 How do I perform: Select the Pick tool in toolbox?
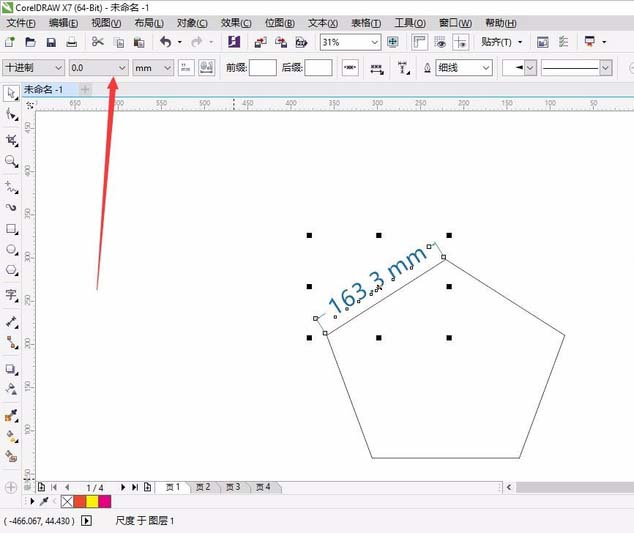tap(11, 93)
